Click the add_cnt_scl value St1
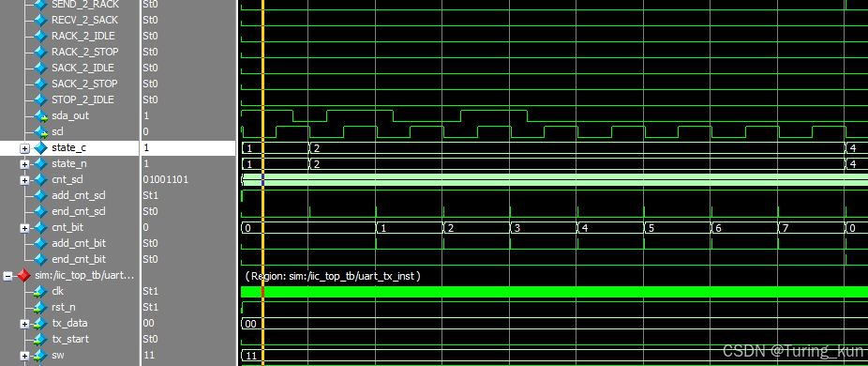The width and height of the screenshot is (868, 366). point(151,196)
